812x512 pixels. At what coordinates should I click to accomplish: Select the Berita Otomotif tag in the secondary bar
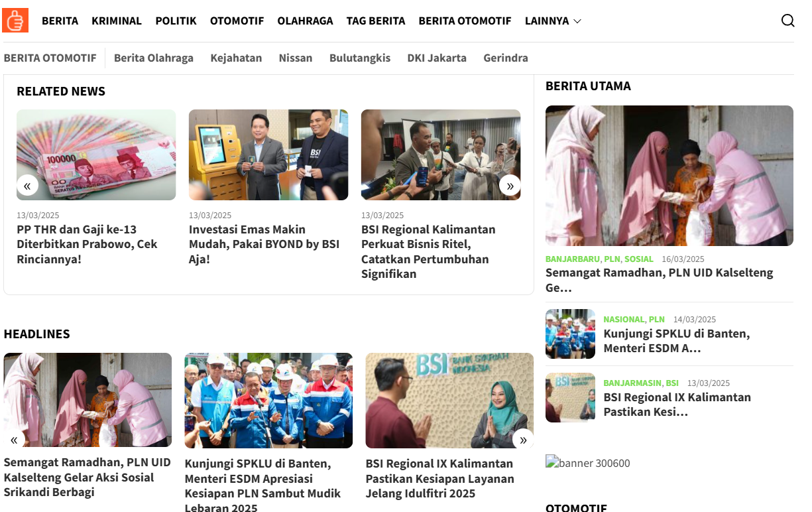coord(50,58)
